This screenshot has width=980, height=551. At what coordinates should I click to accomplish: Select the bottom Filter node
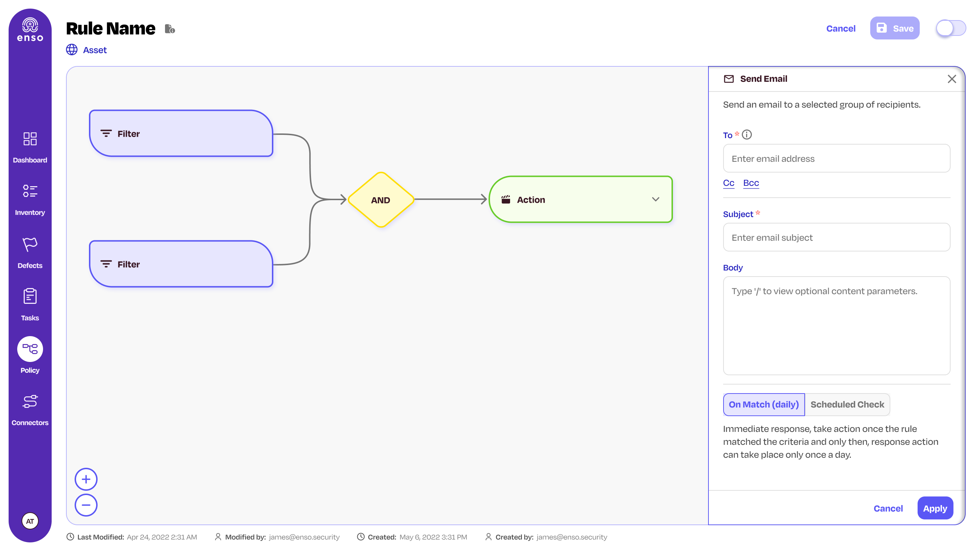181,264
